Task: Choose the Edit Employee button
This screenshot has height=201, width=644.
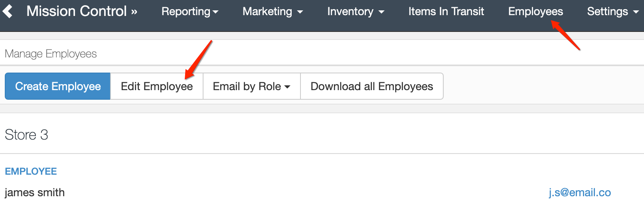Action: 157,86
